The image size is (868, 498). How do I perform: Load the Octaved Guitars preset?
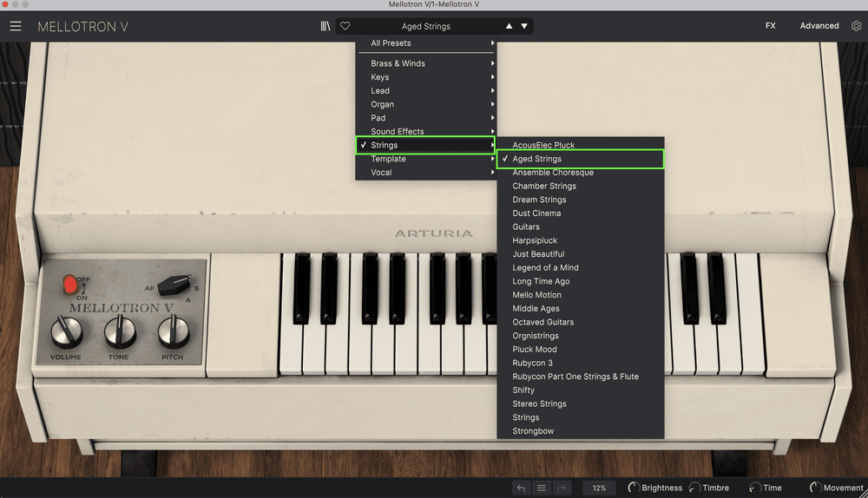pos(580,322)
